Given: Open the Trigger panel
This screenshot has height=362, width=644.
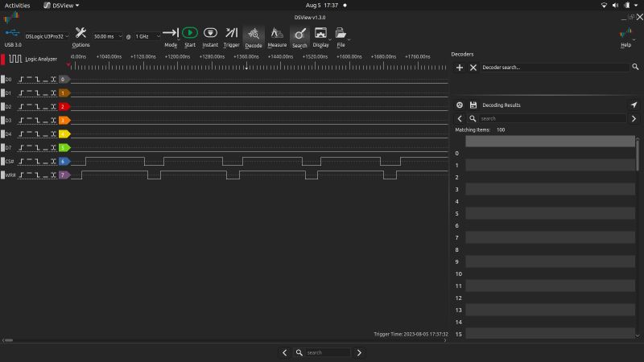Looking at the screenshot, I should pos(231,37).
